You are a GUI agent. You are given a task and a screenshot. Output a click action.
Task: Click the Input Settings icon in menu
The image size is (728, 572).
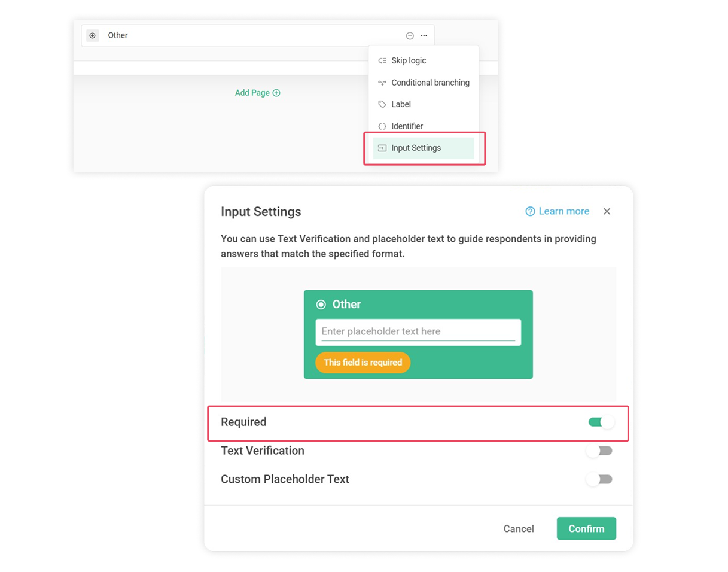click(x=382, y=148)
